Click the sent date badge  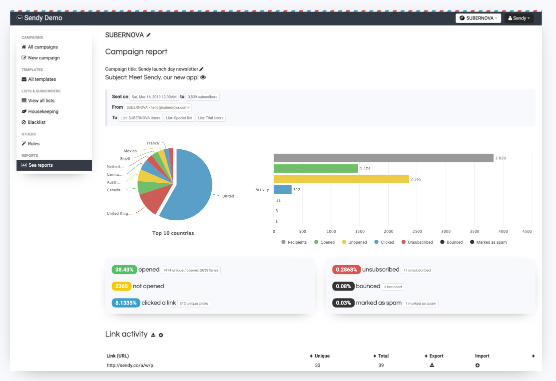(x=154, y=96)
